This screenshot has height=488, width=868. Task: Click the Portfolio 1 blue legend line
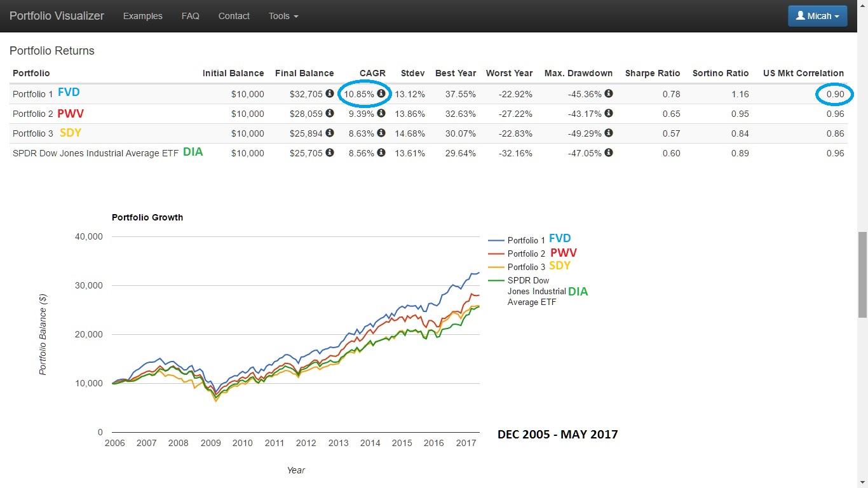tap(496, 240)
